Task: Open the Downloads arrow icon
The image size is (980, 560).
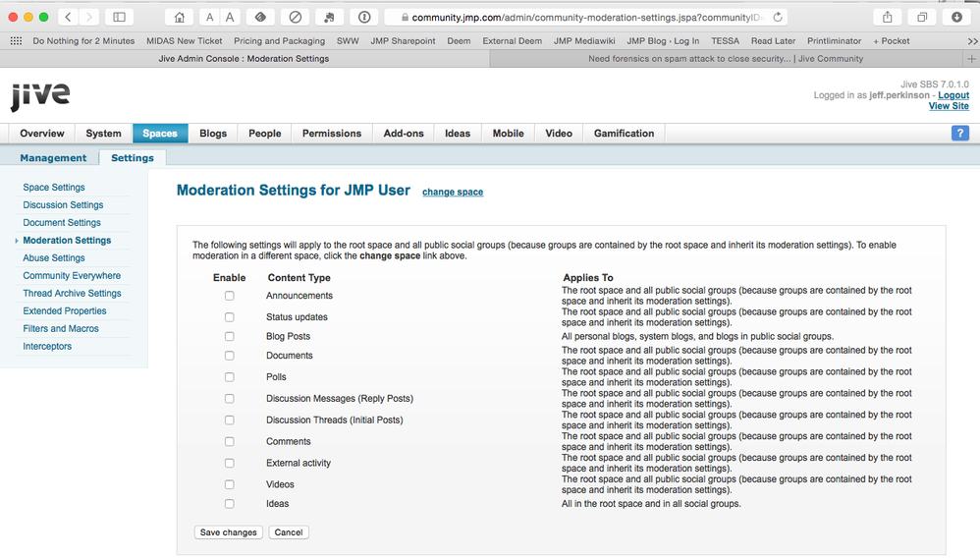Action: (956, 18)
